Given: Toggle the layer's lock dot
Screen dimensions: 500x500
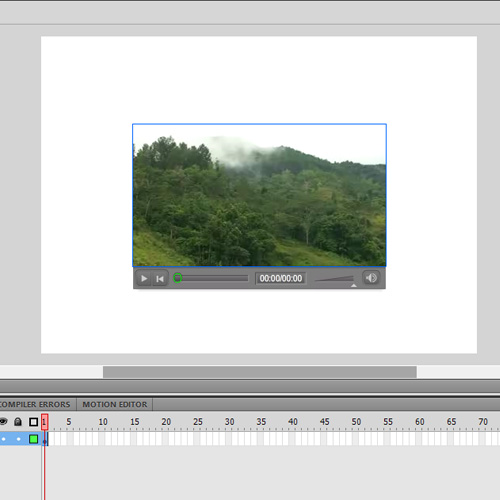Looking at the screenshot, I should coord(18,439).
